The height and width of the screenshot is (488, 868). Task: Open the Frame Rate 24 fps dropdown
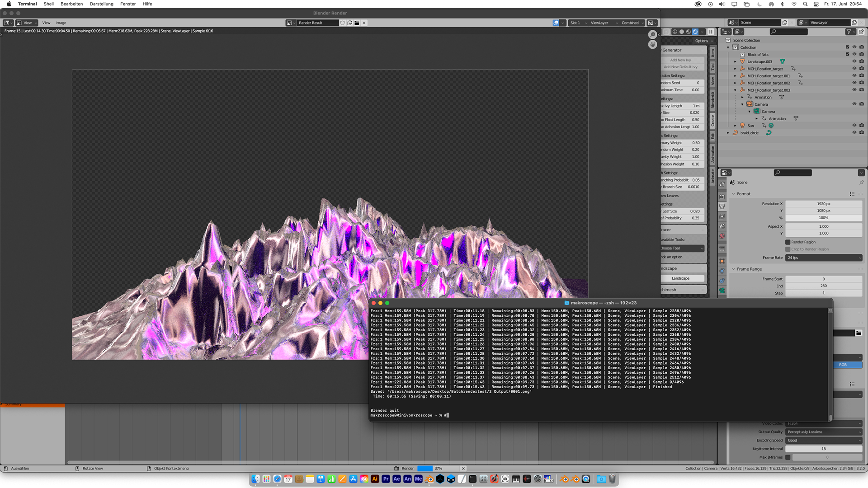(824, 258)
